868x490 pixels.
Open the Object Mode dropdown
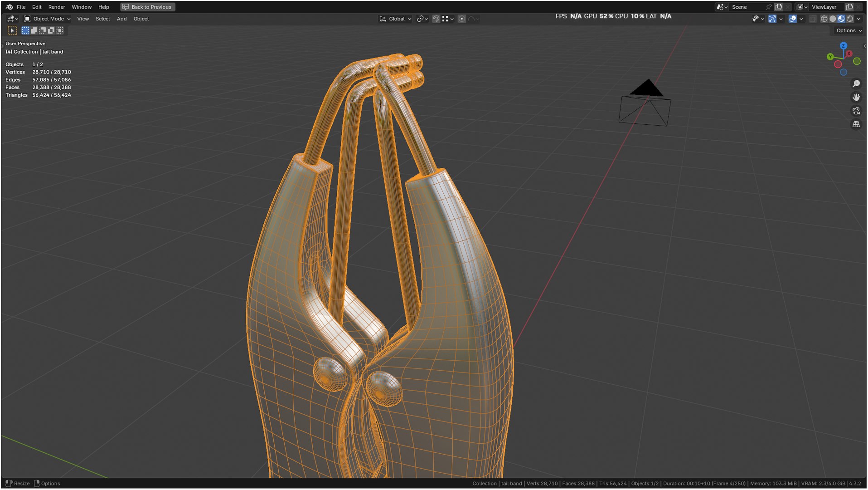[47, 19]
